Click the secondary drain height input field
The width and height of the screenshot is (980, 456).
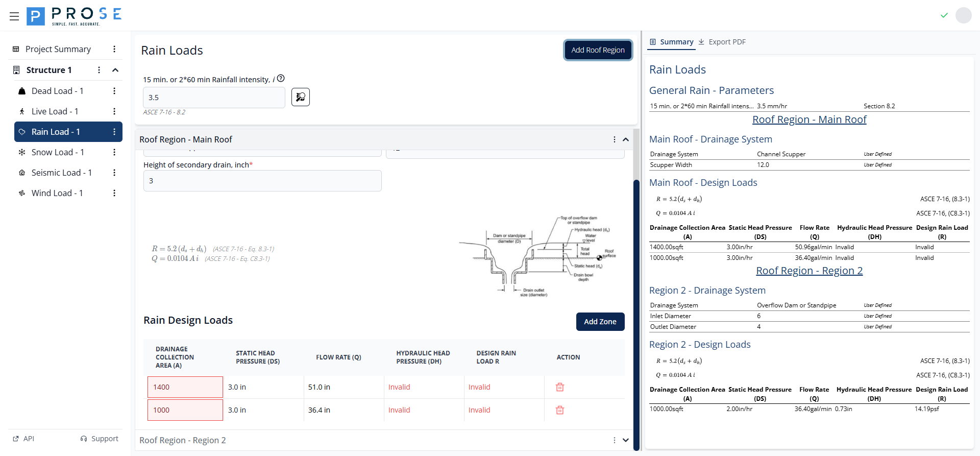coord(262,181)
